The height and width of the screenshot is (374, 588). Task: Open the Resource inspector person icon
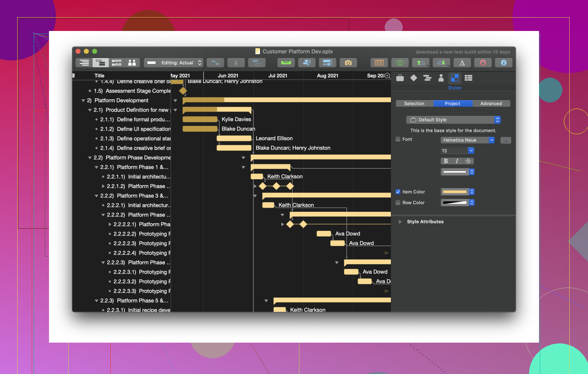click(441, 78)
